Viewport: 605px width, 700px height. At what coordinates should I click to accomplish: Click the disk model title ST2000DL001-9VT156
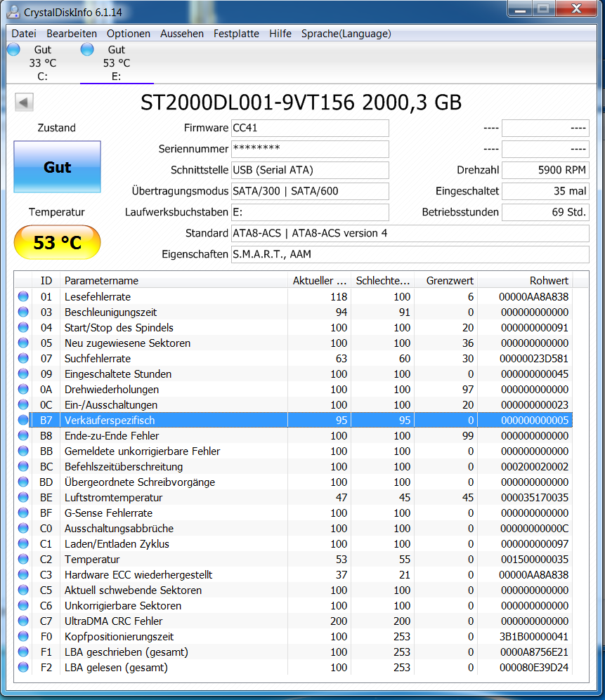(247, 103)
